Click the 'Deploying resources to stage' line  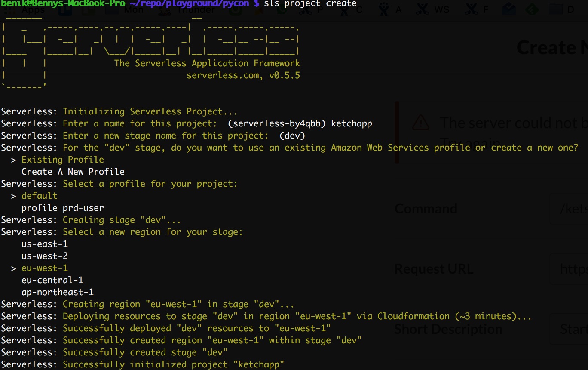pos(297,316)
